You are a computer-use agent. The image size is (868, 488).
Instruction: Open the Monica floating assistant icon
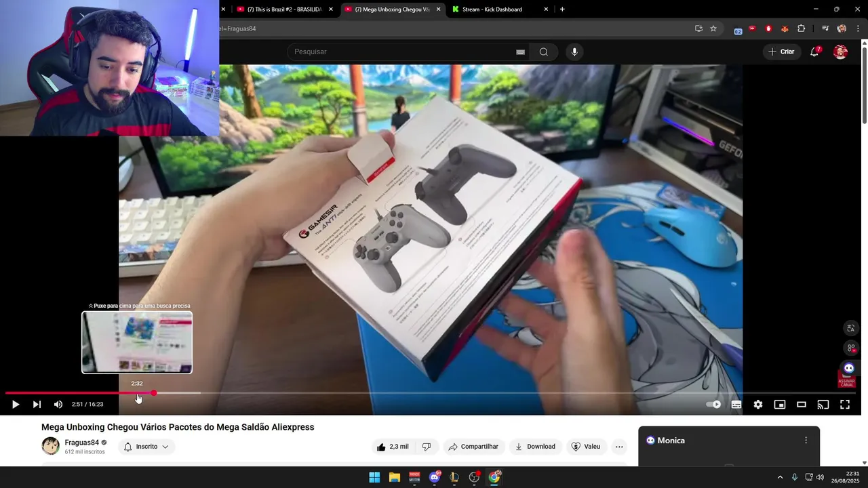tap(848, 368)
